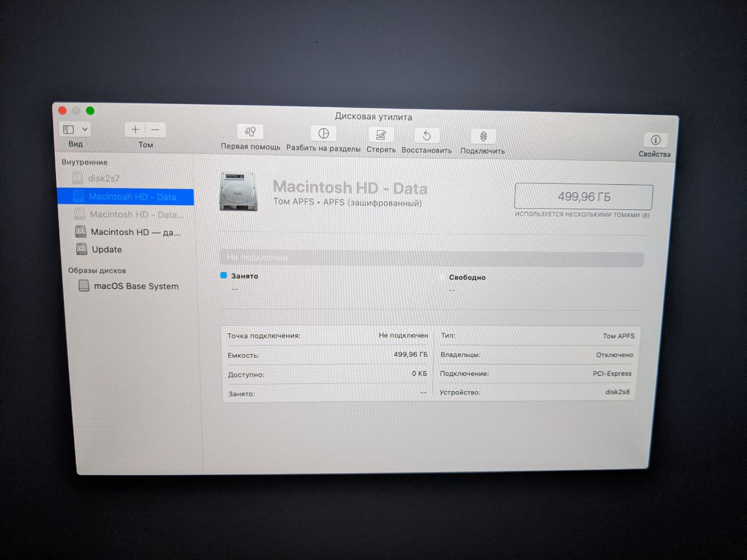The image size is (747, 560).
Task: Click the Erase (Стереть) toolbar icon
Action: click(x=381, y=135)
